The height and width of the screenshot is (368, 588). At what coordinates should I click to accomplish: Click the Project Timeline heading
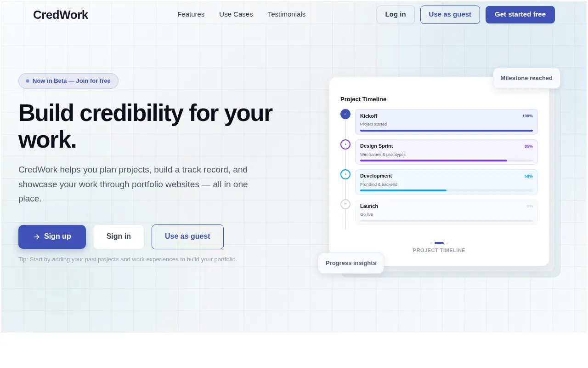tap(363, 99)
